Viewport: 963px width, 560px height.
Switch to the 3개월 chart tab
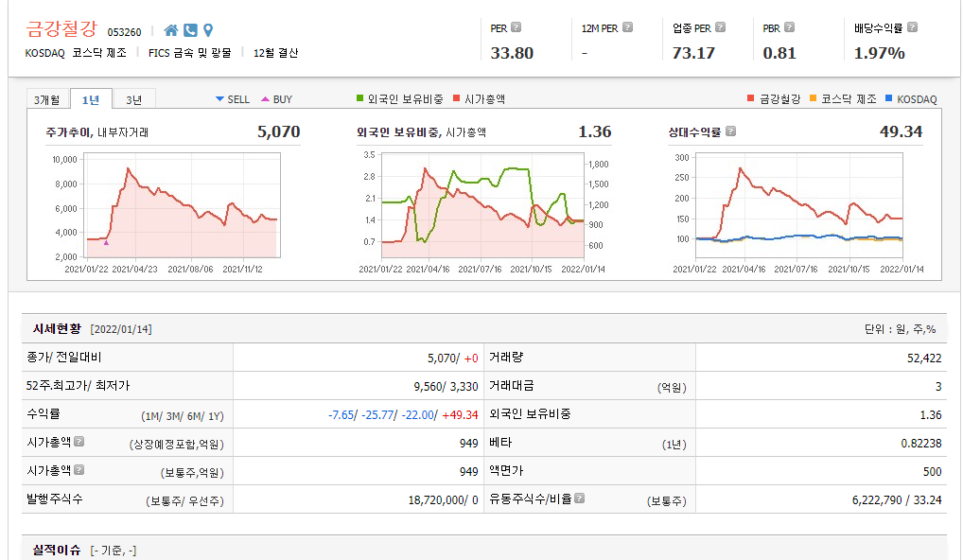[47, 99]
